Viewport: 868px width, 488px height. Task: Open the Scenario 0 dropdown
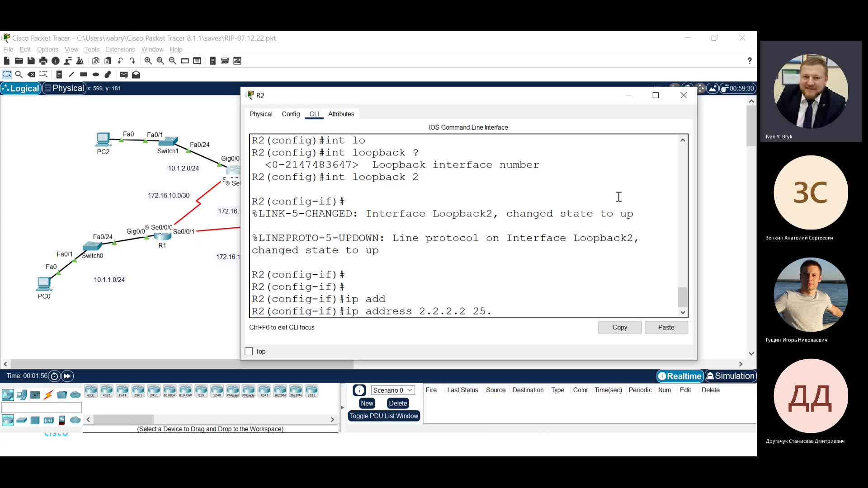pyautogui.click(x=392, y=390)
